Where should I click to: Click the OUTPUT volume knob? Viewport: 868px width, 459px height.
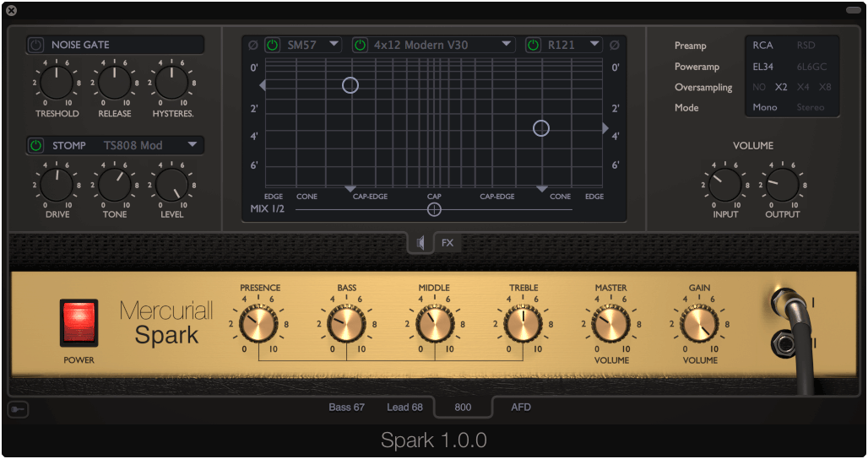pyautogui.click(x=782, y=185)
